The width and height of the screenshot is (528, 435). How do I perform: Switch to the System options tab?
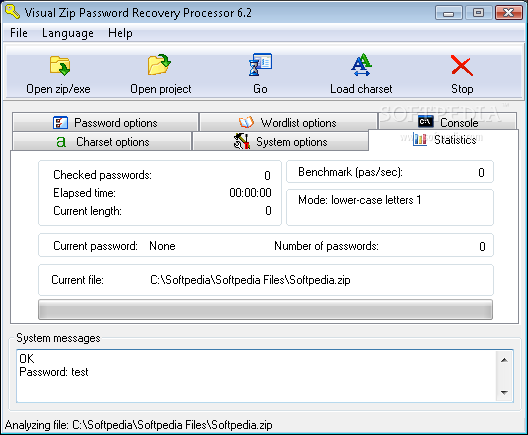coord(280,141)
